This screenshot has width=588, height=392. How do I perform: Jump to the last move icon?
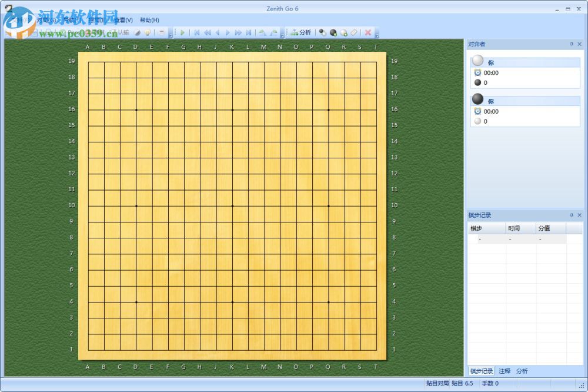[248, 32]
